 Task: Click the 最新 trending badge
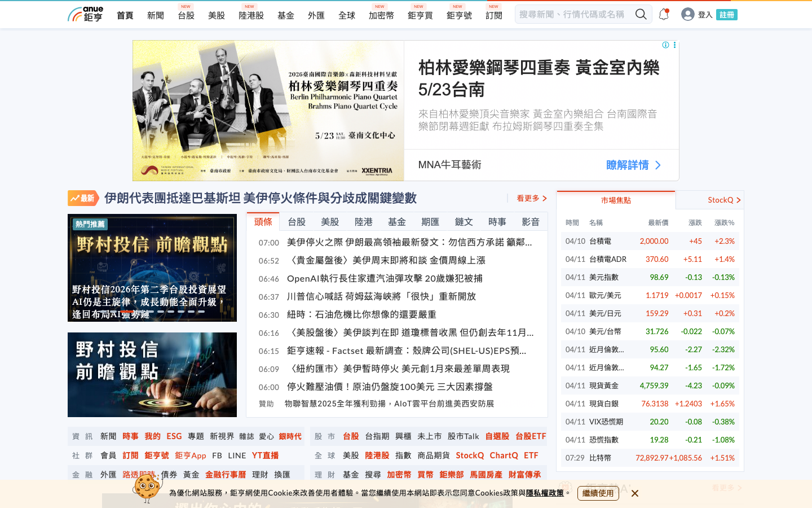coord(83,198)
